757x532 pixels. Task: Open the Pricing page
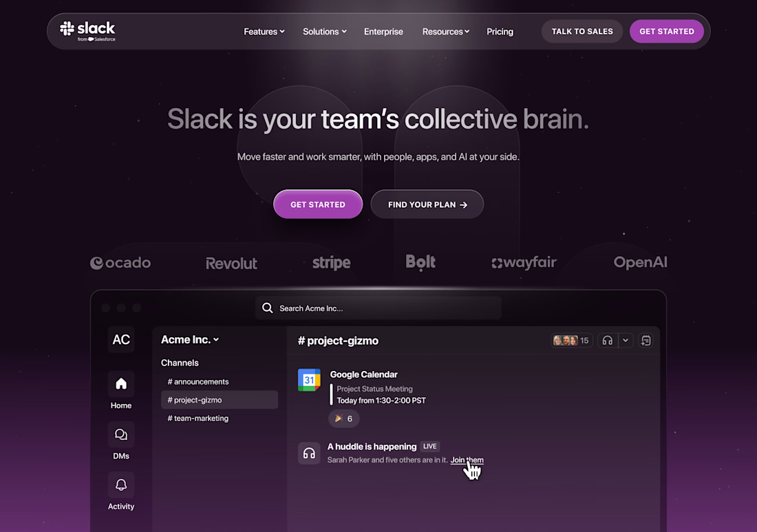(500, 32)
